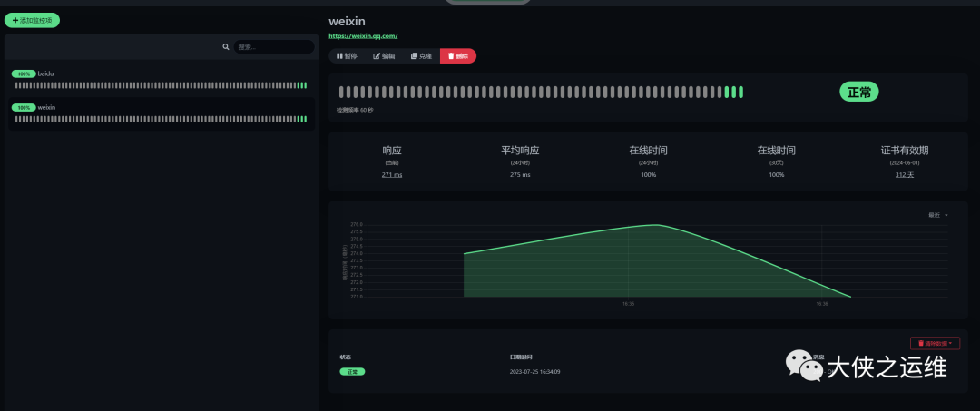This screenshot has height=411, width=980.
Task: Click the weixin page title
Action: tap(347, 22)
